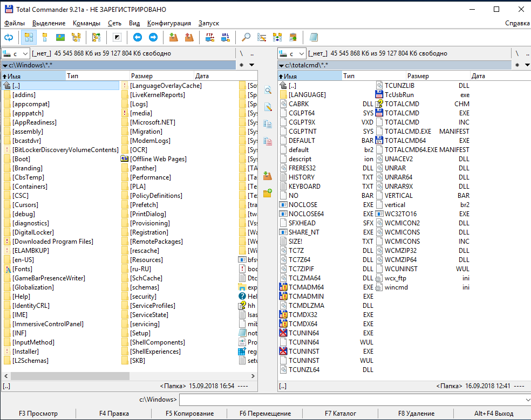531x420 pixels.
Task: Show the directory tree view icon
Action: pos(76,37)
